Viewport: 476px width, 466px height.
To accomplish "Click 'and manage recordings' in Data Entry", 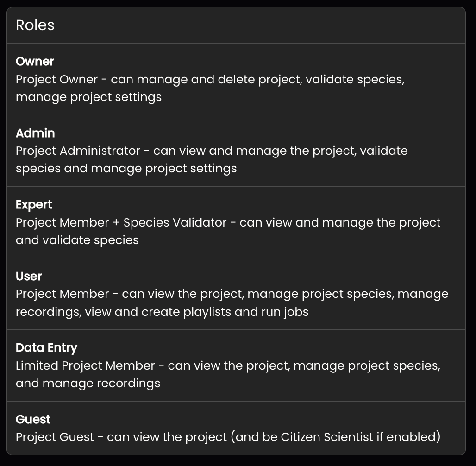I will (88, 384).
